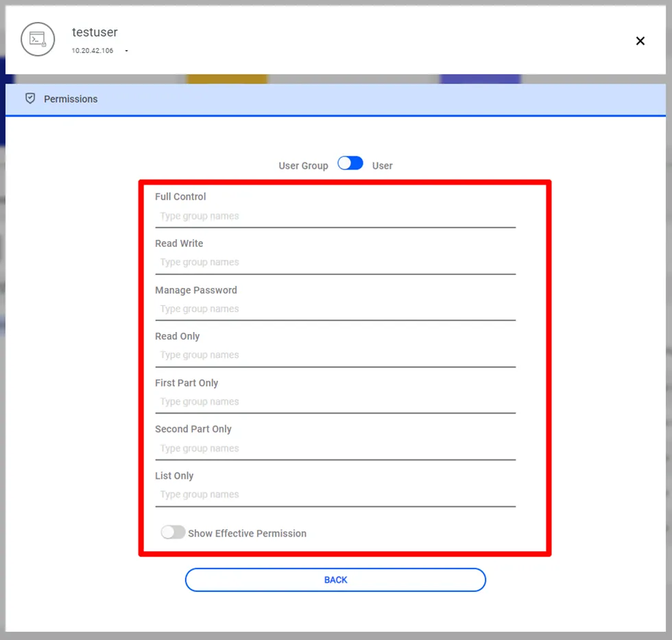
Task: Focus the Second Part Only group names field
Action: [x=335, y=449]
